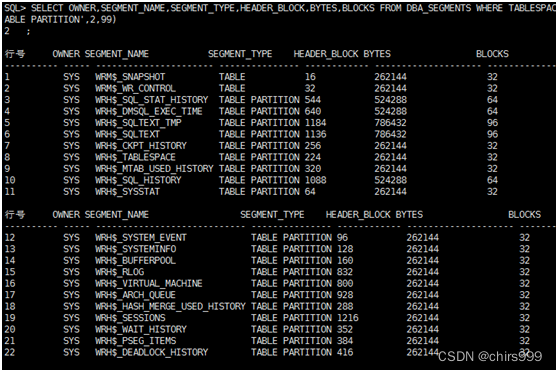
Task: Select the WRH$_RLOG segment name
Action: point(119,272)
